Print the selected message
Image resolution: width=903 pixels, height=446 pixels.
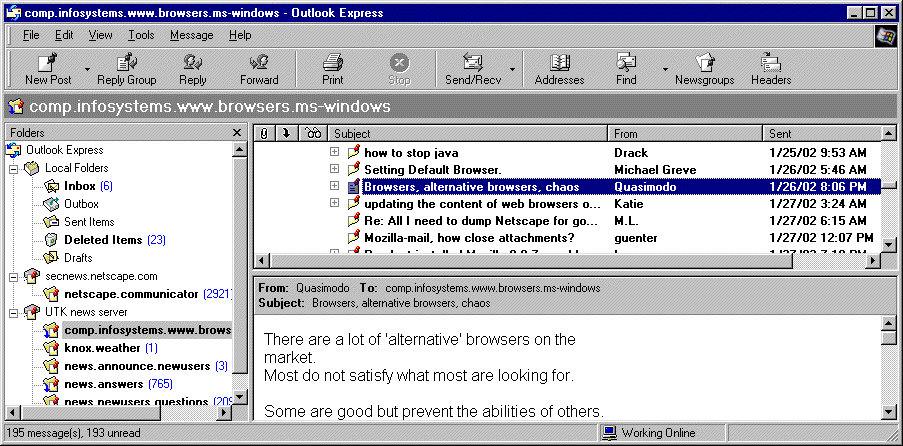[333, 62]
